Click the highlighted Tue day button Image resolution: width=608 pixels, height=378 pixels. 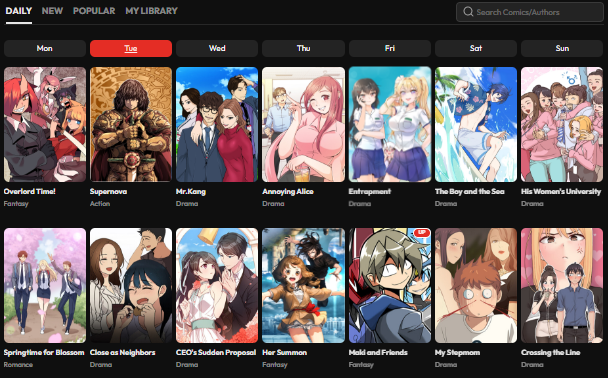point(131,48)
